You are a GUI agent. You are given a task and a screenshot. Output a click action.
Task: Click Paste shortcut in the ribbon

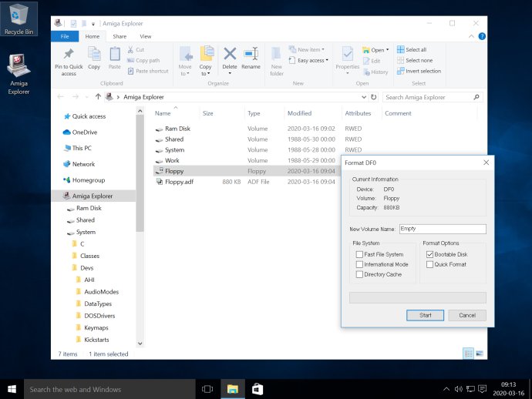[147, 71]
